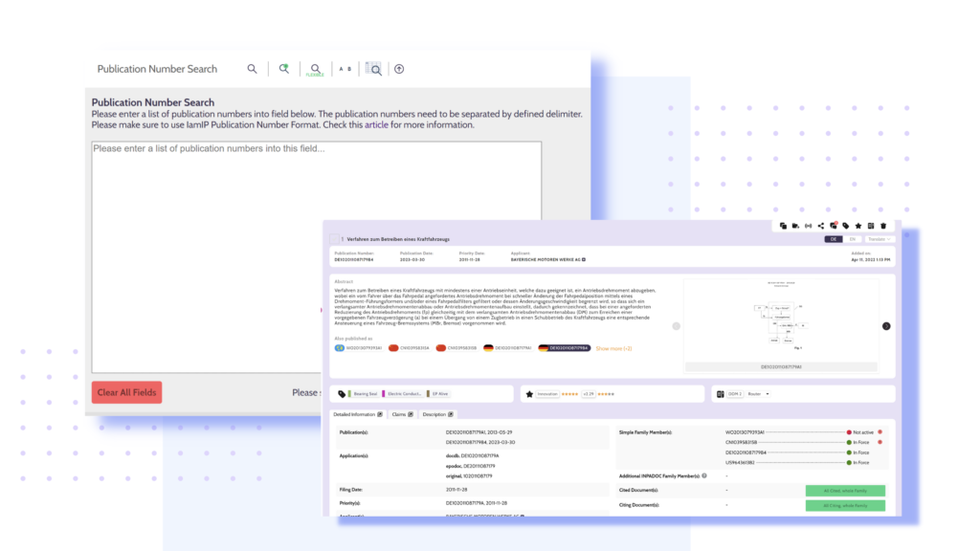980x551 pixels.
Task: Click the upload arrow circle icon
Action: tap(399, 69)
